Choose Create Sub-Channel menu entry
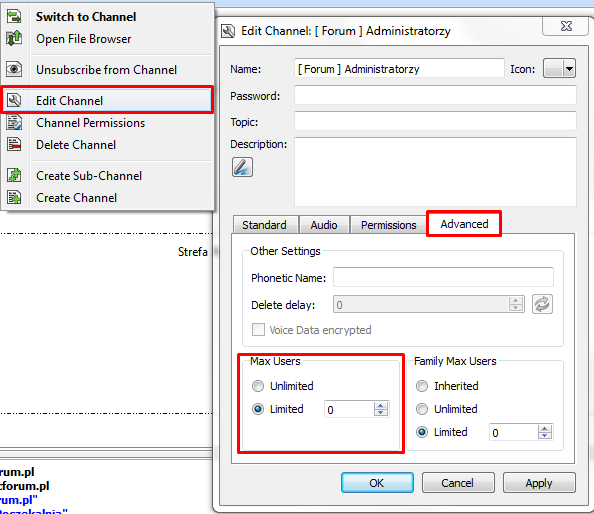 108,176
